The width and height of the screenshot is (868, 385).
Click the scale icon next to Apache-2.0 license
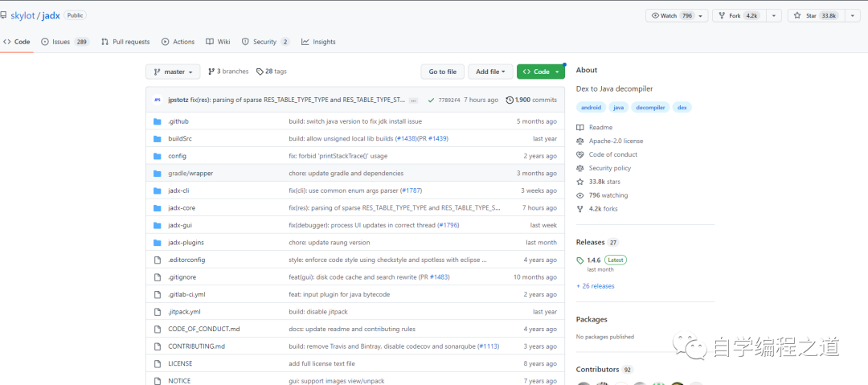(579, 141)
